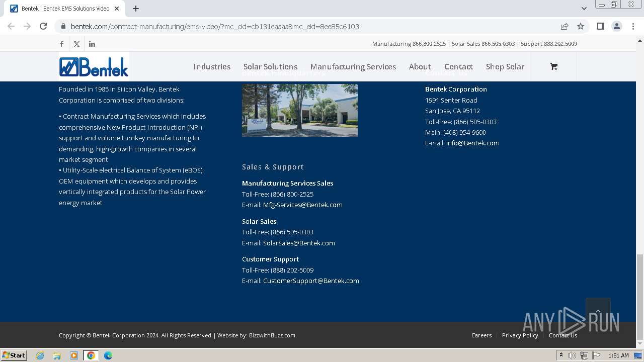644x362 pixels.
Task: Open the Action Center flag icon
Action: click(x=596, y=355)
